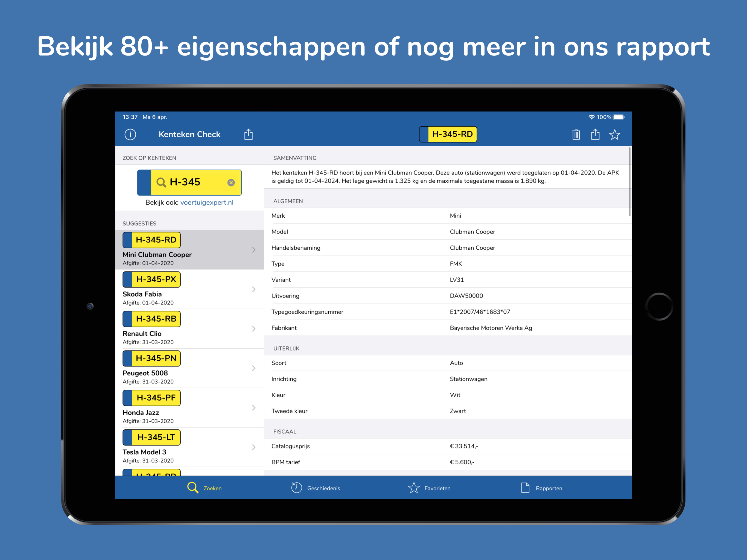Open the voertuigexpert.nl link
The height and width of the screenshot is (560, 747).
pyautogui.click(x=207, y=203)
